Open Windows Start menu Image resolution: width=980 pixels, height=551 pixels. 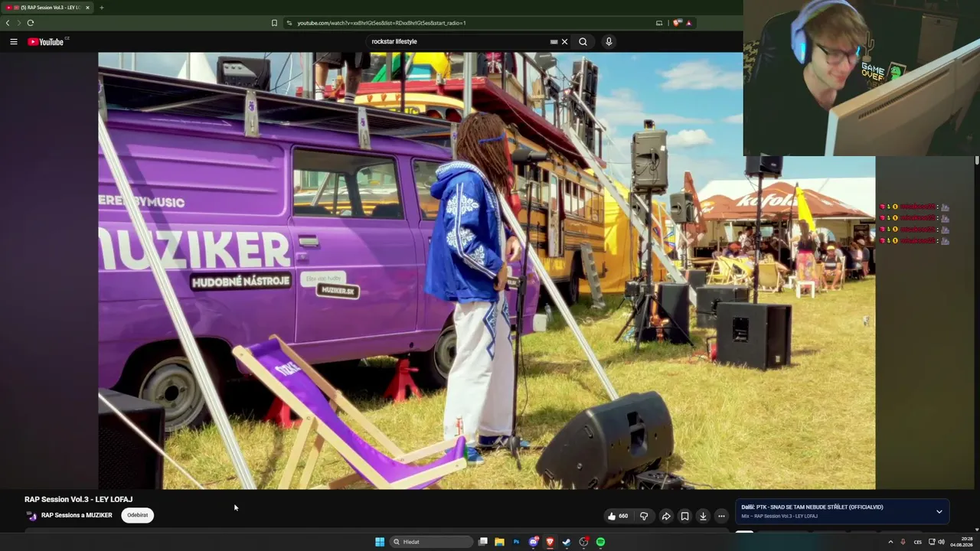click(x=380, y=542)
